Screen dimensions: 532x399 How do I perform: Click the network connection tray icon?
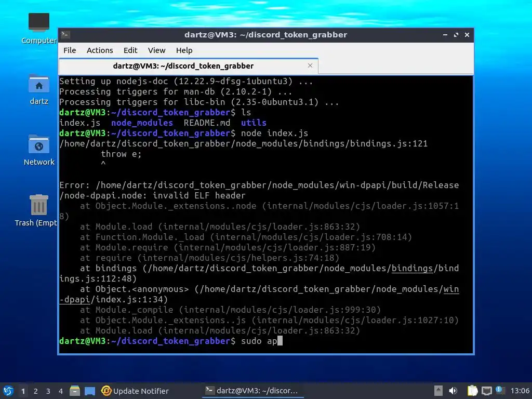486,391
